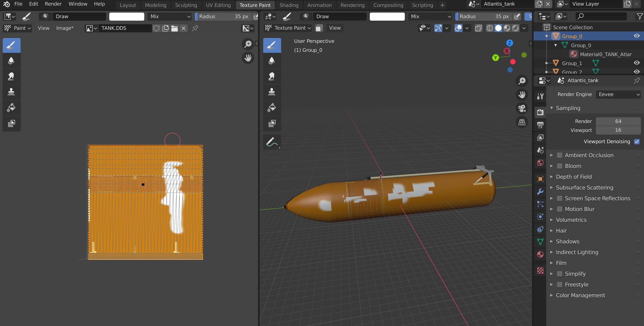Screen dimensions: 644x326
Task: Select the Draw brush tool in image editor
Action: click(x=11, y=45)
